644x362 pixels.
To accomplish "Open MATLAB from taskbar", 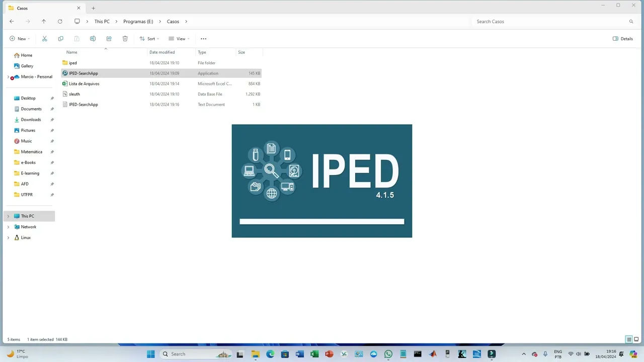I will click(x=433, y=354).
